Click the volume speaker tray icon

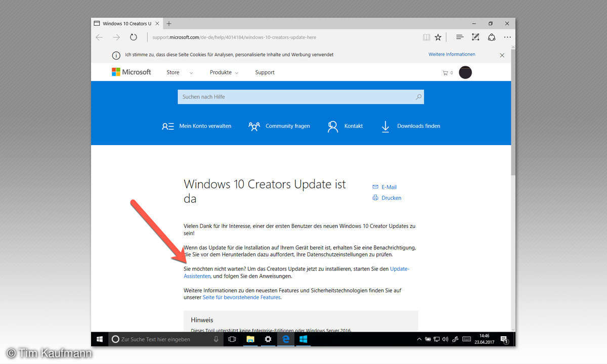pyautogui.click(x=445, y=339)
